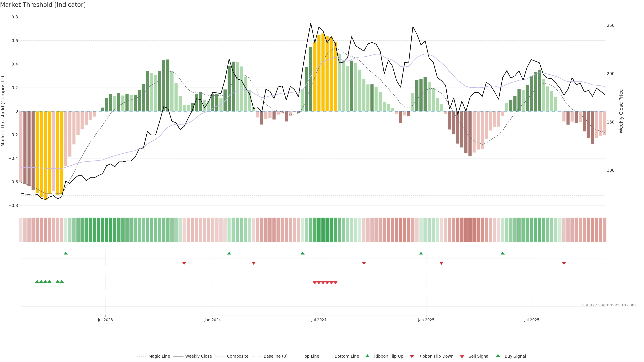Viewport: 644px width, 362px height.
Task: Click the Ribbon Flip Down legend triangle
Action: click(x=412, y=356)
